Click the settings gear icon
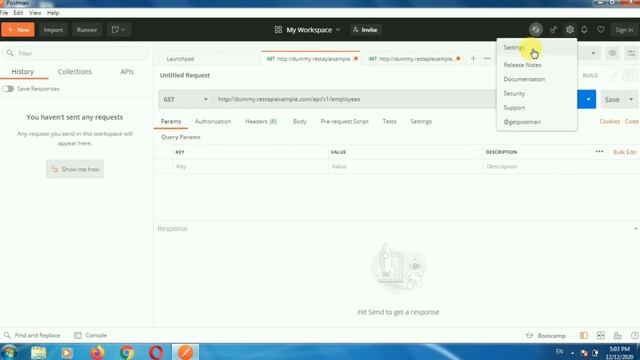 tap(570, 29)
